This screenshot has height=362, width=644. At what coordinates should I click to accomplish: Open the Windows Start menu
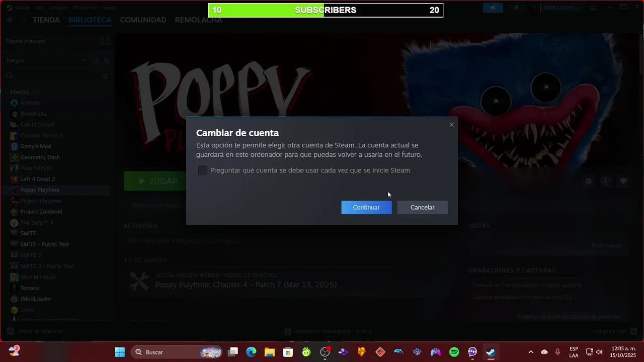pos(120,352)
